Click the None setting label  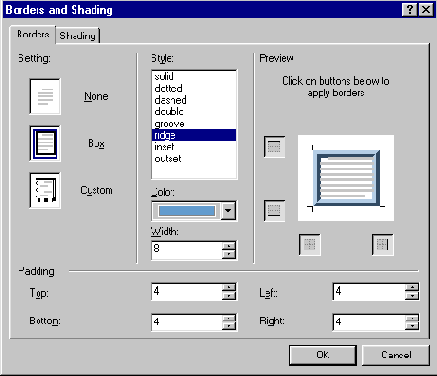point(96,97)
